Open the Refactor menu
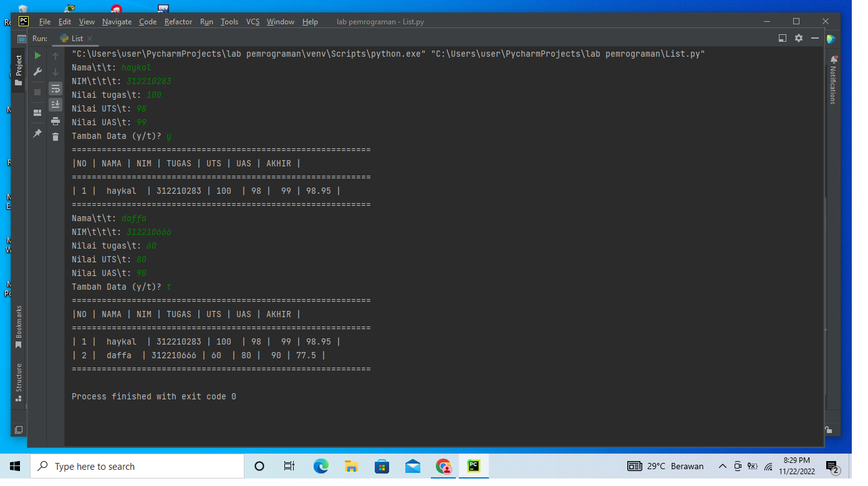The height and width of the screenshot is (486, 868). (178, 21)
